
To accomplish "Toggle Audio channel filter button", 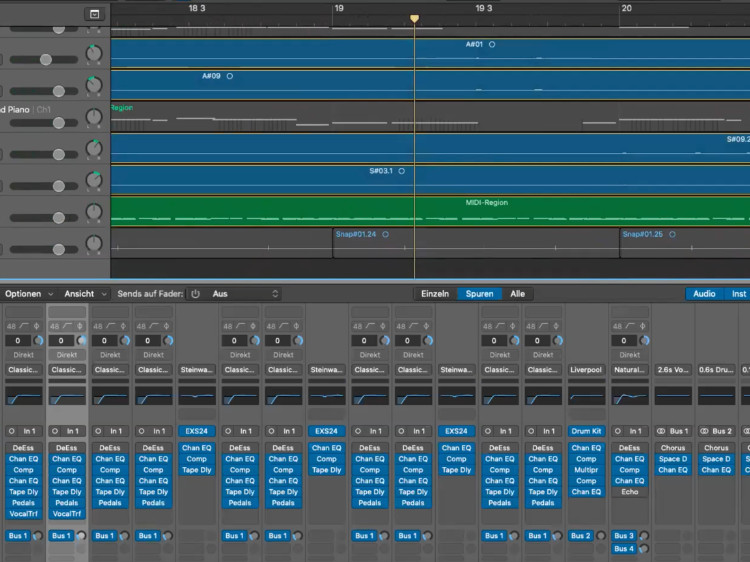I will tap(704, 294).
